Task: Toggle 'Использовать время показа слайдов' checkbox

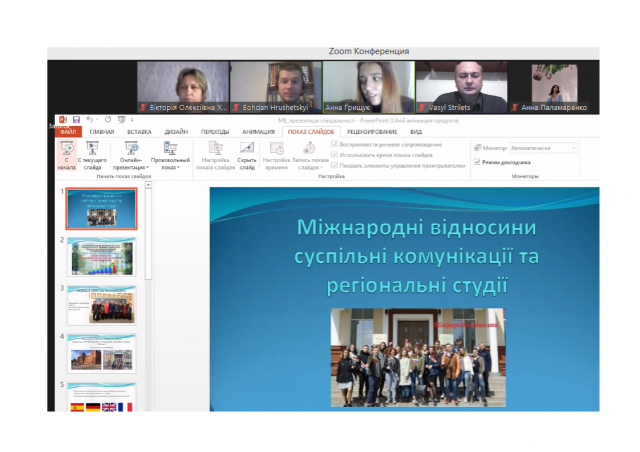Action: pos(333,155)
